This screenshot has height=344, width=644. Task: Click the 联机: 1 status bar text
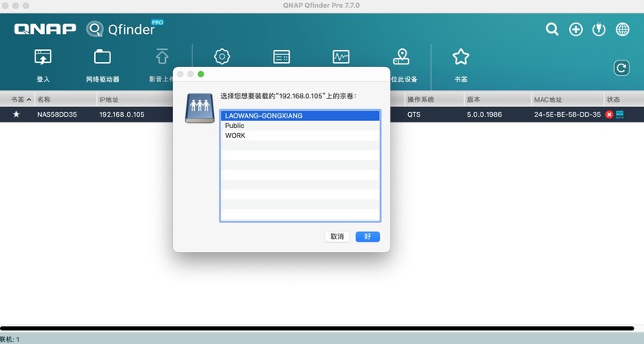(x=10, y=339)
